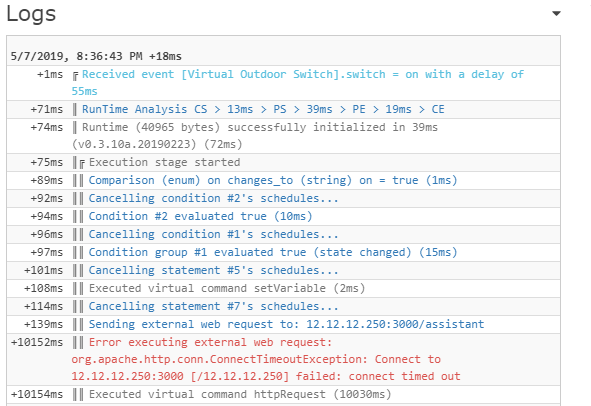Click Cancelling statement #5's schedules entry
Screen dimensions: 591x406
213,270
